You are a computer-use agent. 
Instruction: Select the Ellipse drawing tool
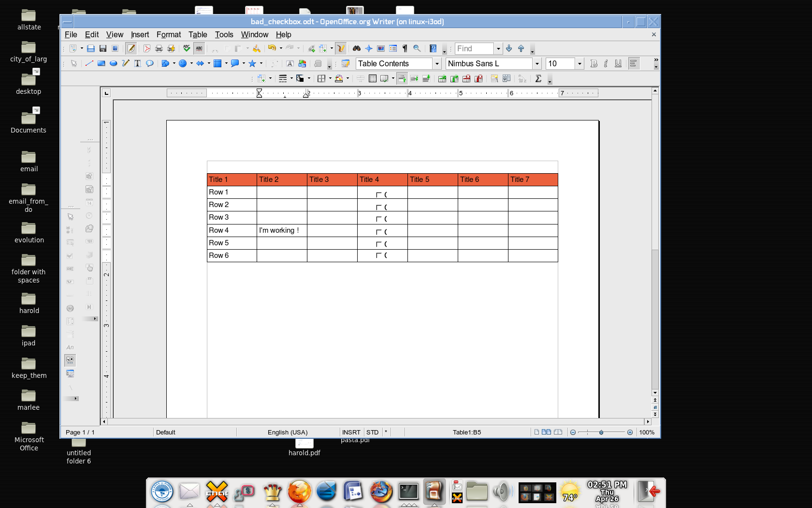113,63
